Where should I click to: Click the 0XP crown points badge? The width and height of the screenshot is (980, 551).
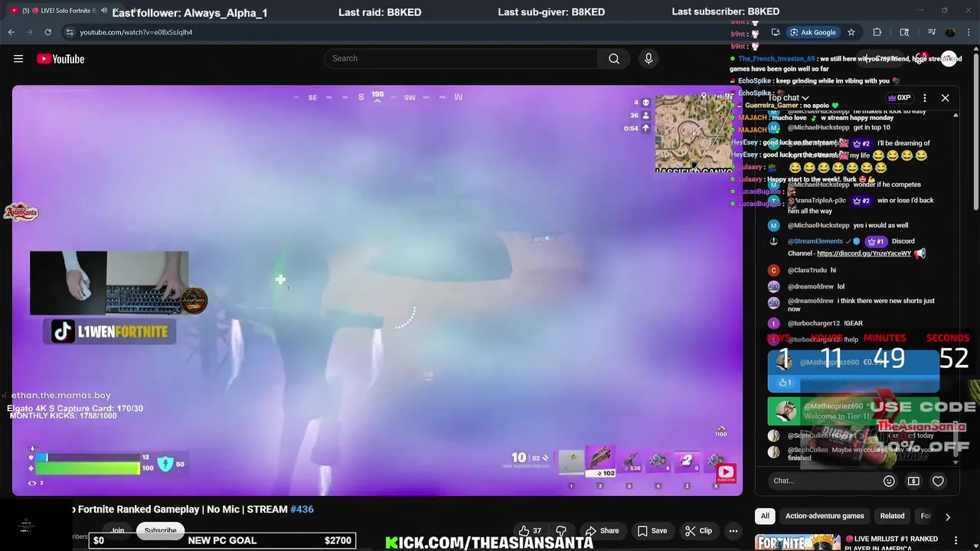pyautogui.click(x=899, y=98)
